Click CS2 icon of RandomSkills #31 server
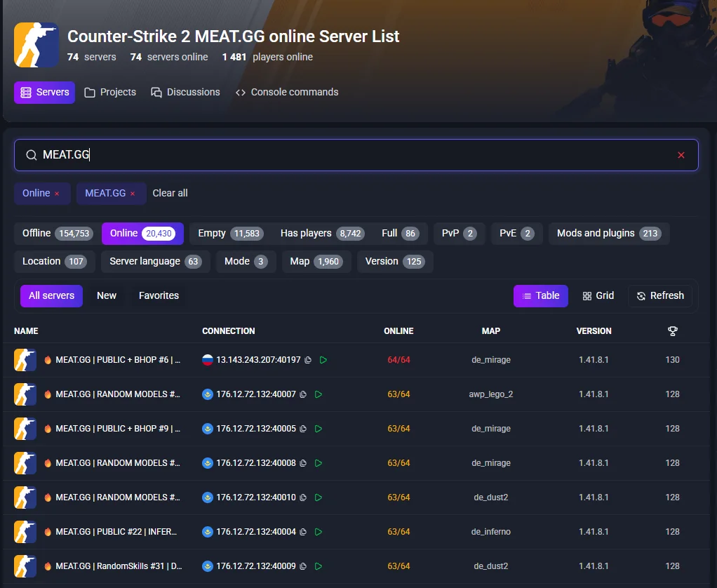The image size is (717, 588). (25, 566)
